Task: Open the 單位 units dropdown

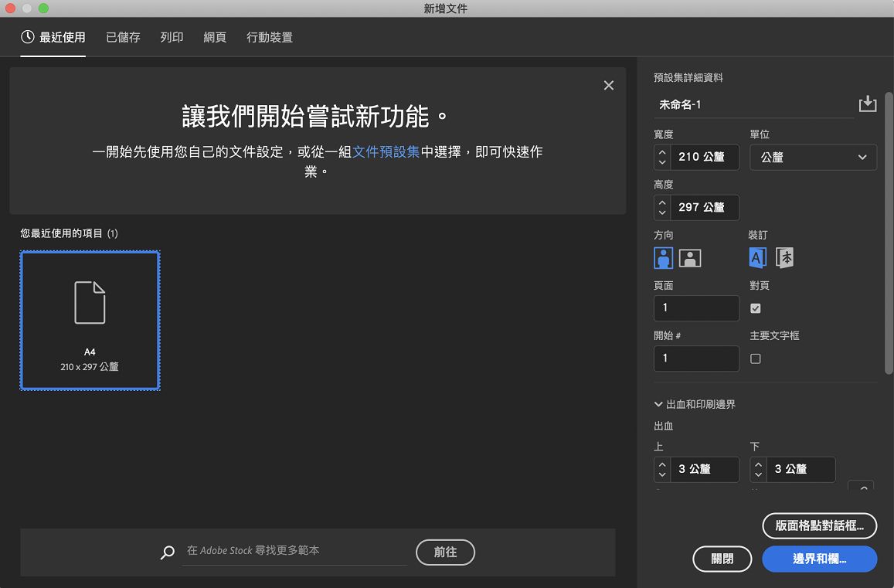Action: coord(813,157)
